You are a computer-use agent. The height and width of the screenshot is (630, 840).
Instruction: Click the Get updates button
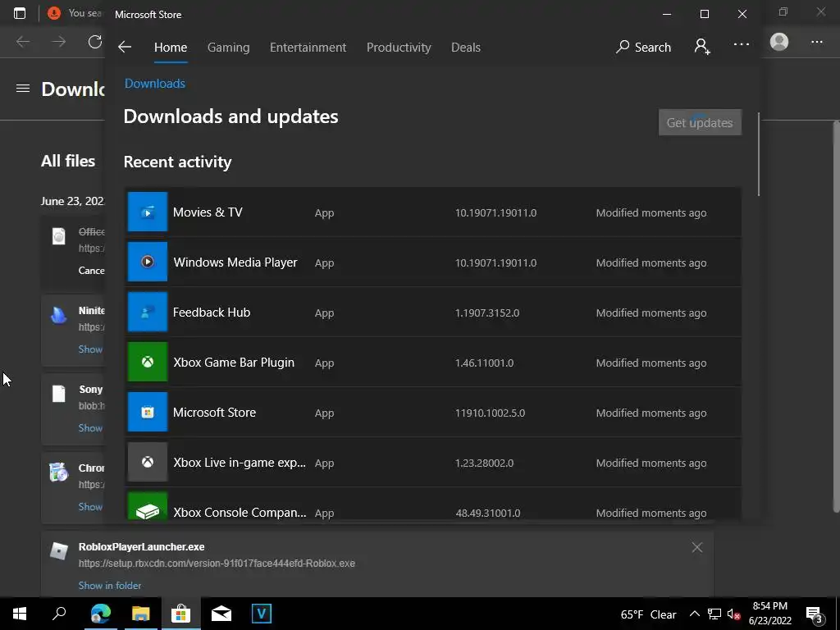tap(700, 122)
